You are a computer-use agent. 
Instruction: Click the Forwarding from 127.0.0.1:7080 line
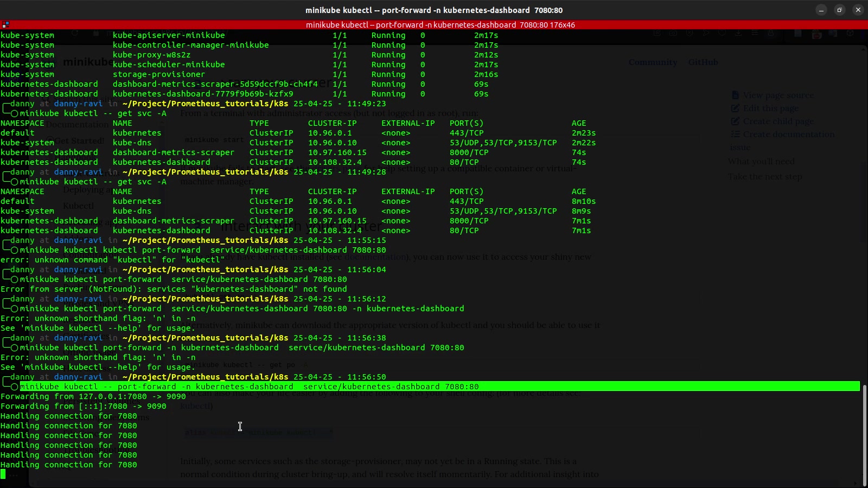tap(93, 396)
